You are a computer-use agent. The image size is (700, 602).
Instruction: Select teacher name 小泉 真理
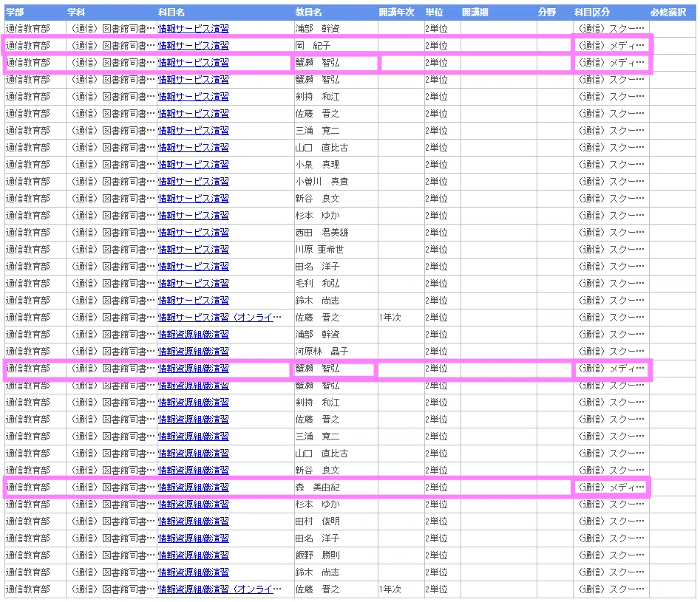[317, 164]
